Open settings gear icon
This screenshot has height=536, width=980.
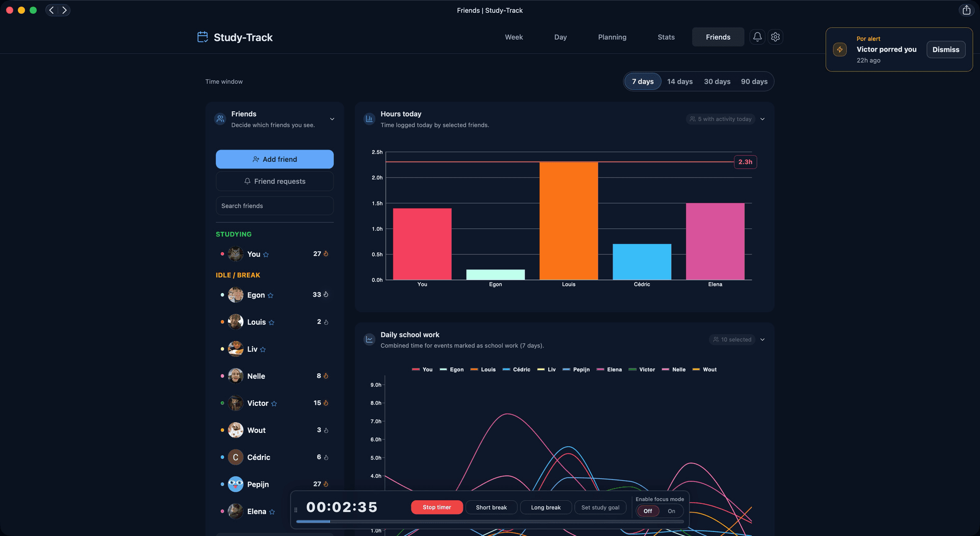[775, 37]
